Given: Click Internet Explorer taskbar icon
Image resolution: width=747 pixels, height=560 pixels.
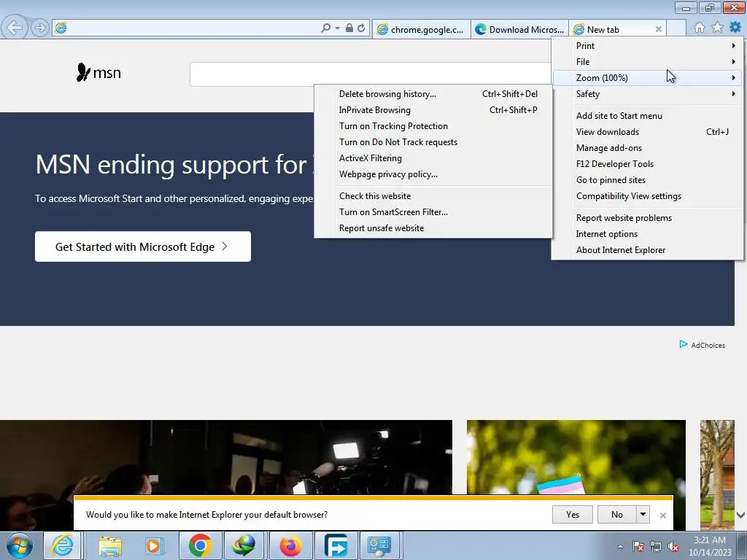Looking at the screenshot, I should point(62,545).
